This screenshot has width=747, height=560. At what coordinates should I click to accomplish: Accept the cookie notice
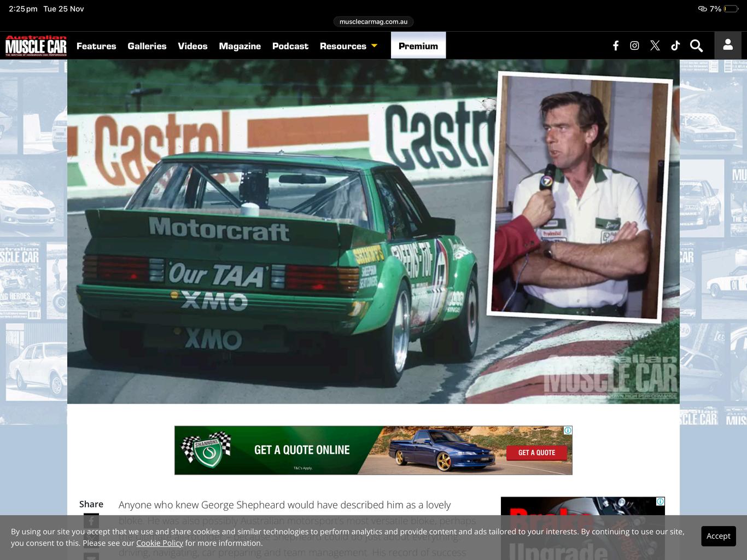point(719,536)
